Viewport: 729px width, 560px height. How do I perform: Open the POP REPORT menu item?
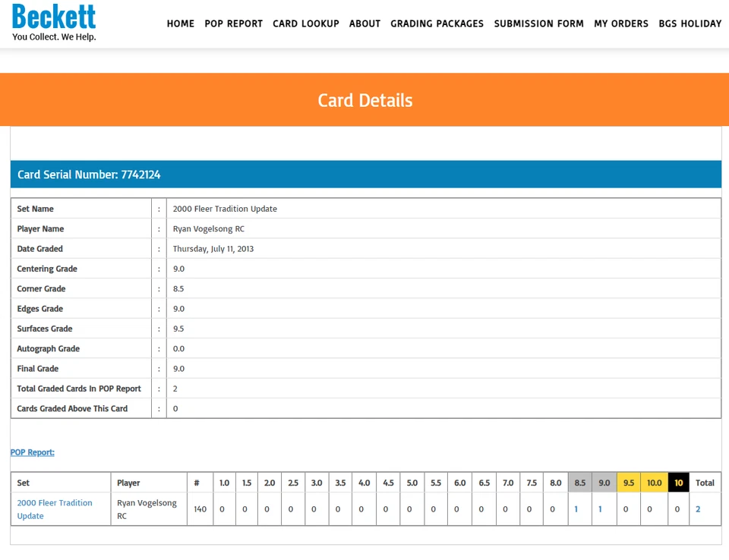pyautogui.click(x=233, y=24)
